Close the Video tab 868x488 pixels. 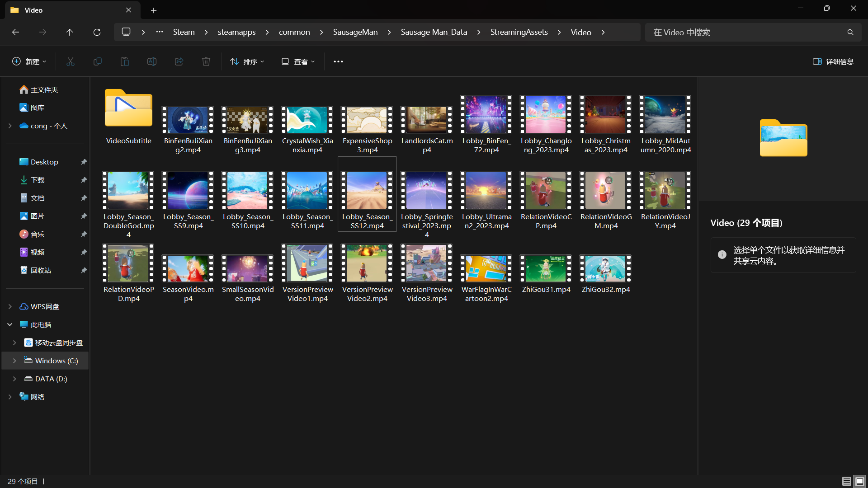[128, 10]
